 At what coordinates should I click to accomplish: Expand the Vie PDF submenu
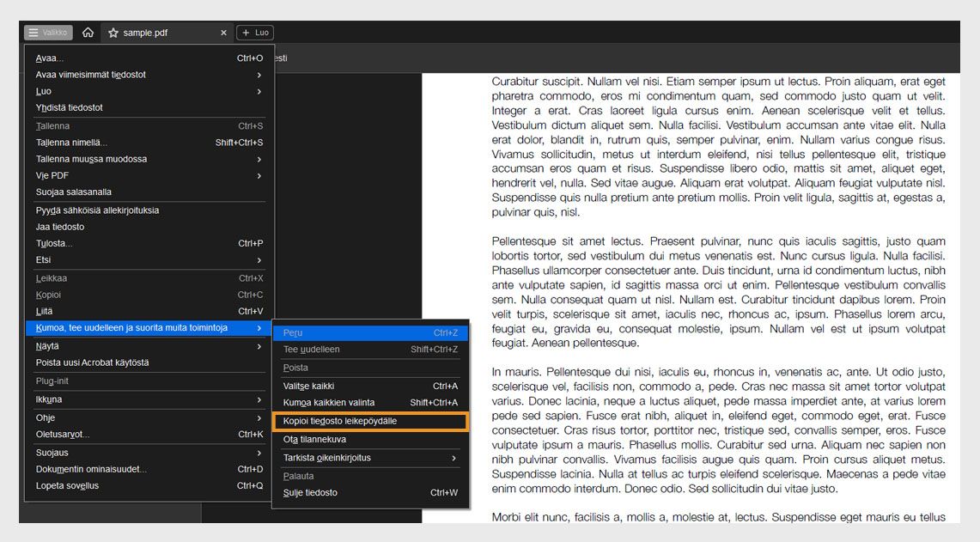(149, 176)
